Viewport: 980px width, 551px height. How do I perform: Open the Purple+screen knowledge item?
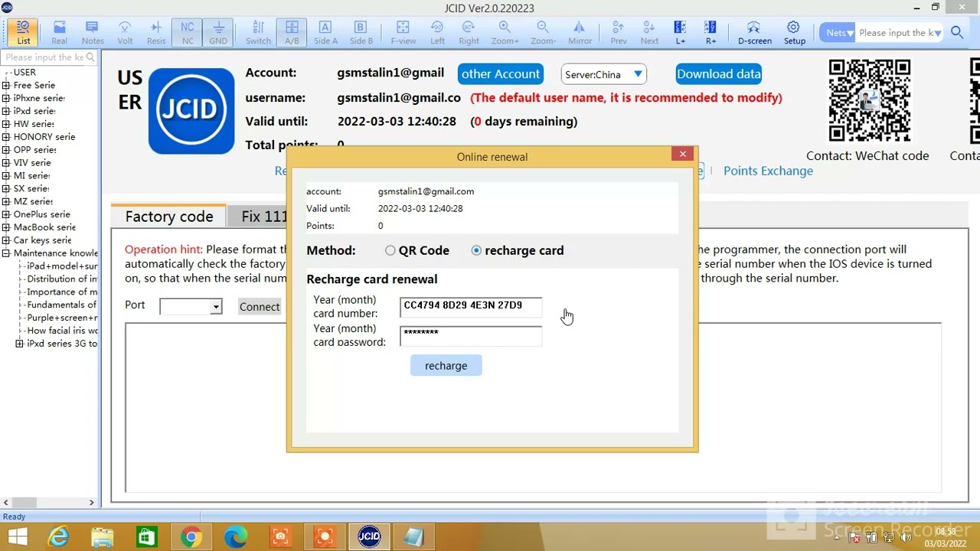[62, 318]
